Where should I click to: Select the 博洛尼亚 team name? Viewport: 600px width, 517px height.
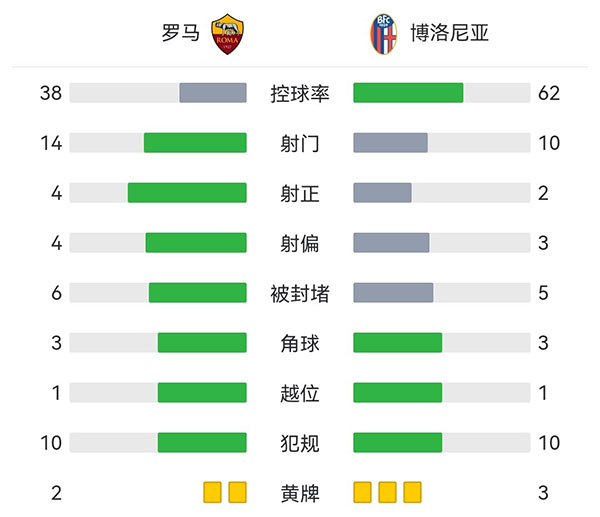(449, 34)
